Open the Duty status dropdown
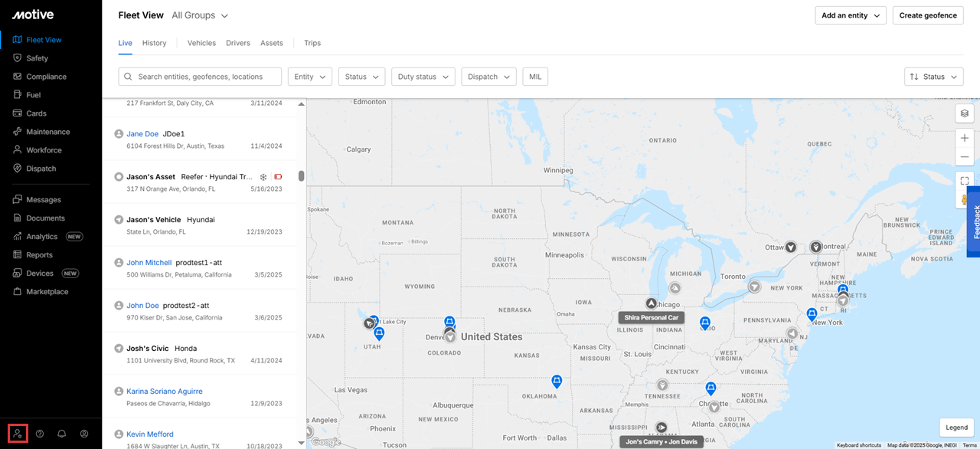 tap(423, 77)
